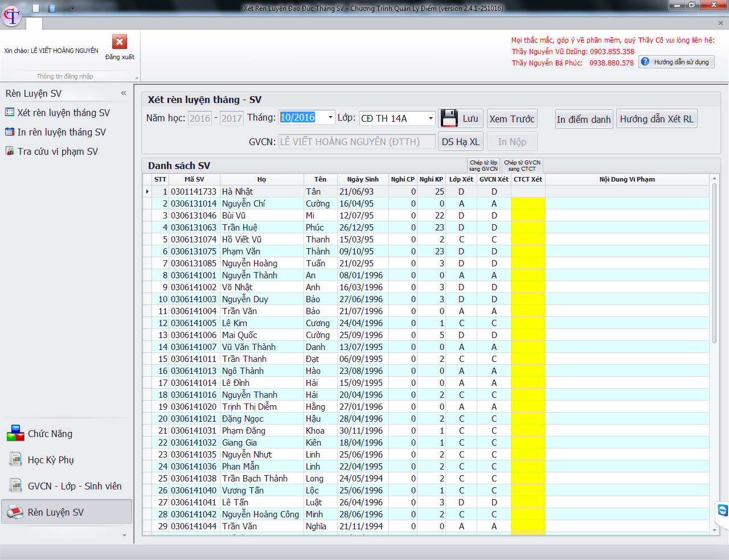Click the yellow CTCT Xét cell for Nguyễn Chí Cường
The image size is (729, 560).
pyautogui.click(x=528, y=204)
